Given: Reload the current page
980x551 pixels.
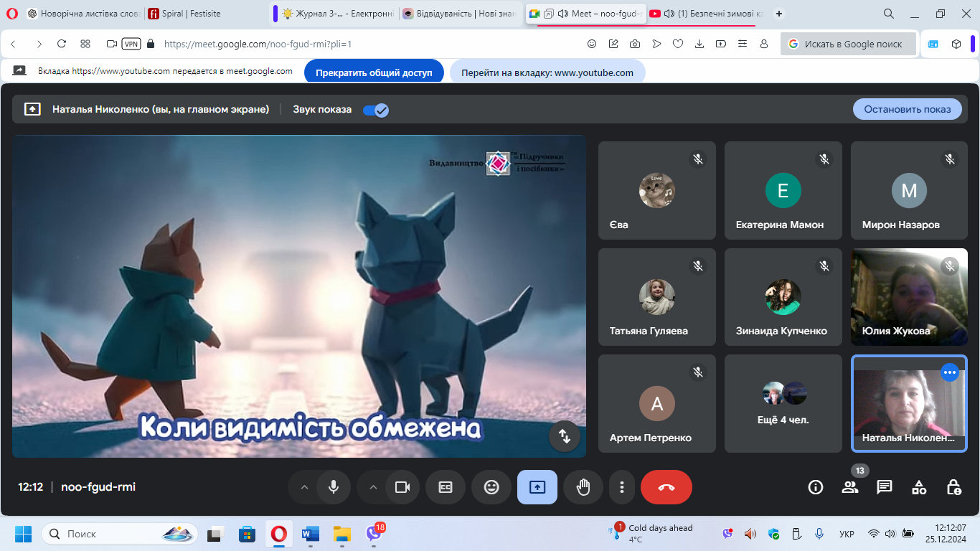Looking at the screenshot, I should point(62,44).
